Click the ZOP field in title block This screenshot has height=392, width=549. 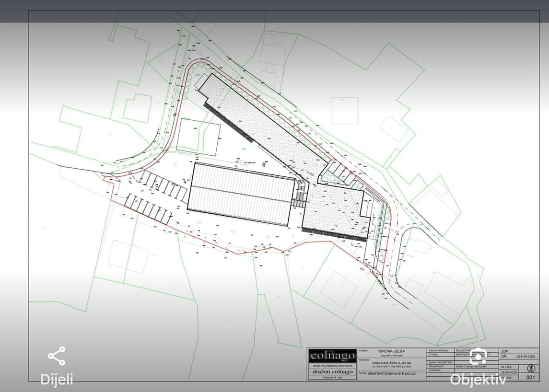tap(507, 351)
